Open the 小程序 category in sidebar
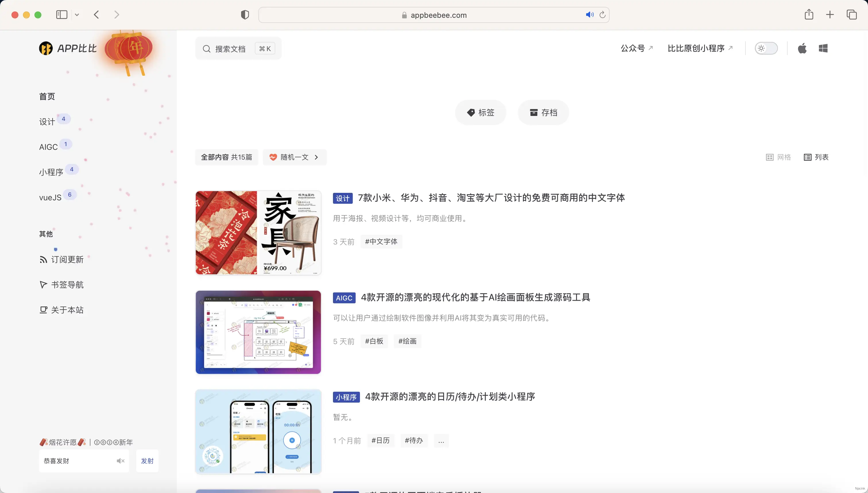This screenshot has height=493, width=868. pyautogui.click(x=51, y=172)
